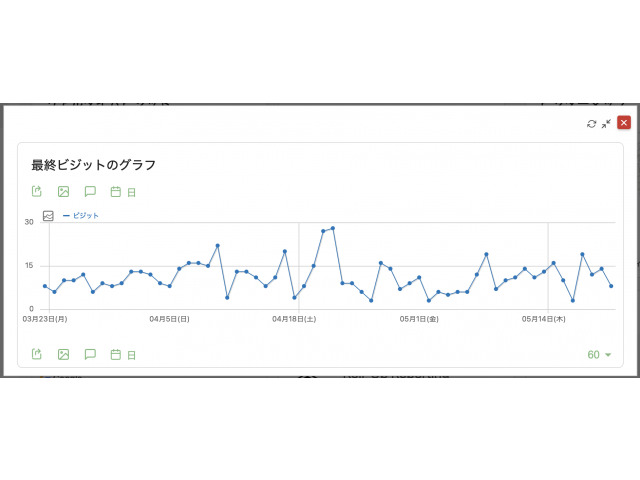The image size is (640, 480).
Task: Open the bottom annotations speech bubble icon
Action: (x=90, y=354)
